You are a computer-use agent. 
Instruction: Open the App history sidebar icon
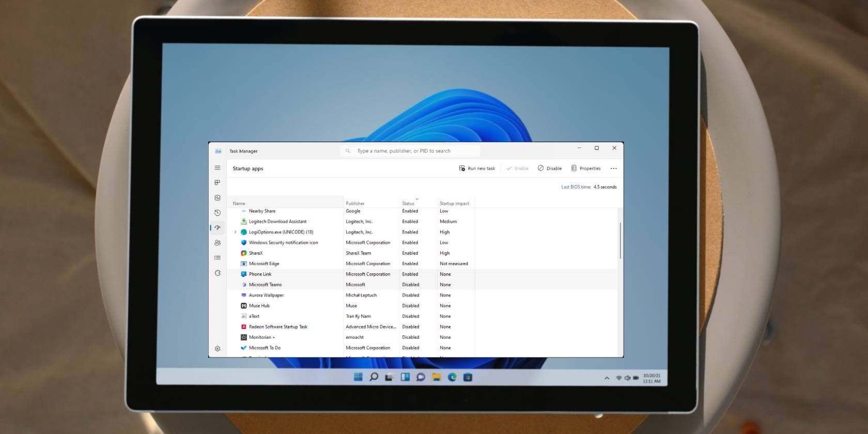coord(218,212)
